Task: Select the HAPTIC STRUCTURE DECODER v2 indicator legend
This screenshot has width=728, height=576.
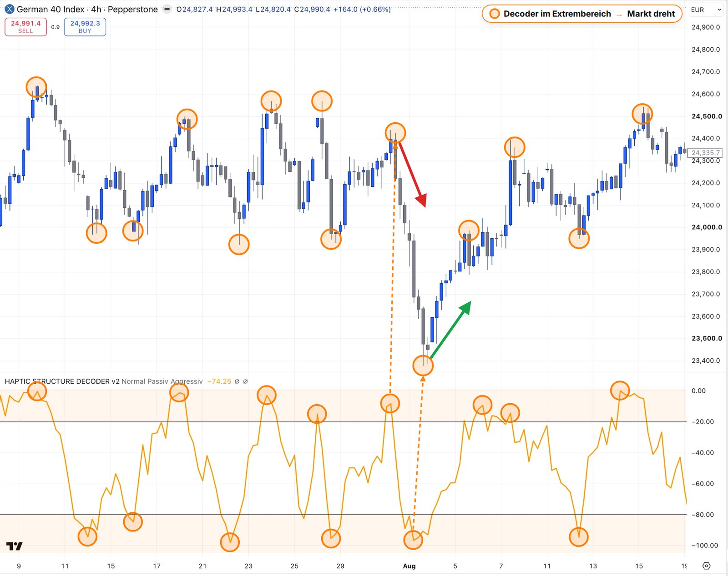Action: (x=62, y=381)
